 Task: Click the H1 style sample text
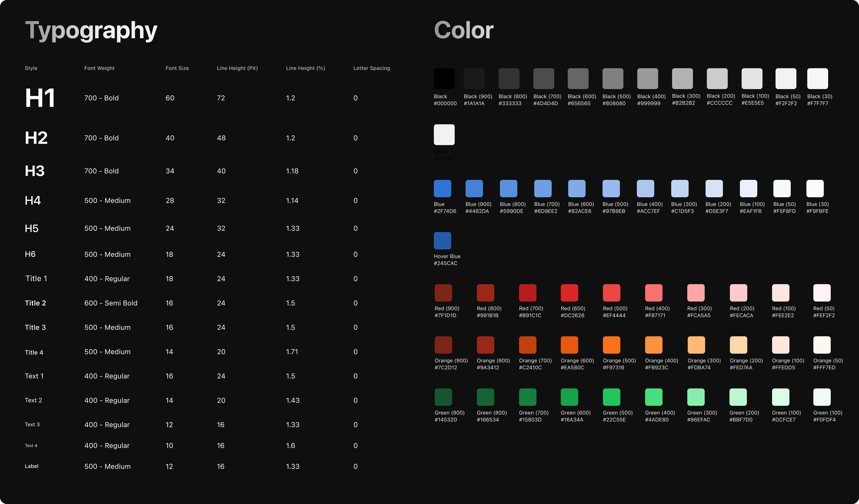click(40, 98)
